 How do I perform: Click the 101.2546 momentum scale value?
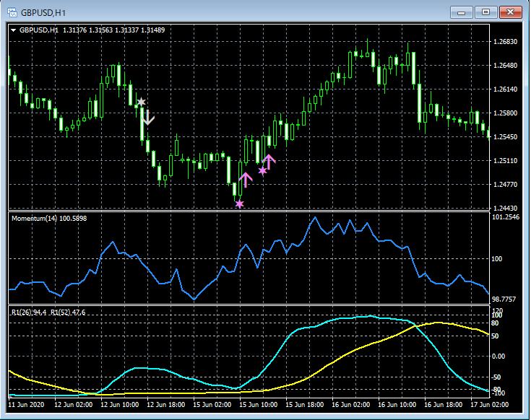(507, 216)
